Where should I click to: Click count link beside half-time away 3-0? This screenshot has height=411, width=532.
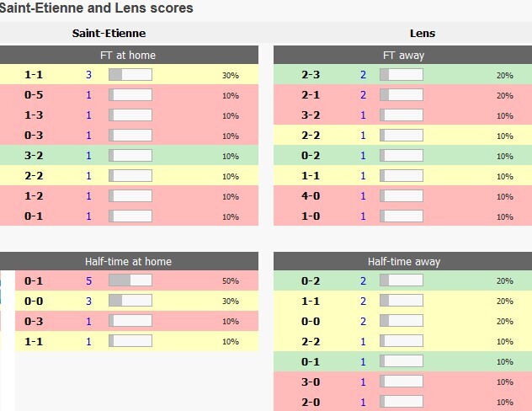pyautogui.click(x=364, y=382)
